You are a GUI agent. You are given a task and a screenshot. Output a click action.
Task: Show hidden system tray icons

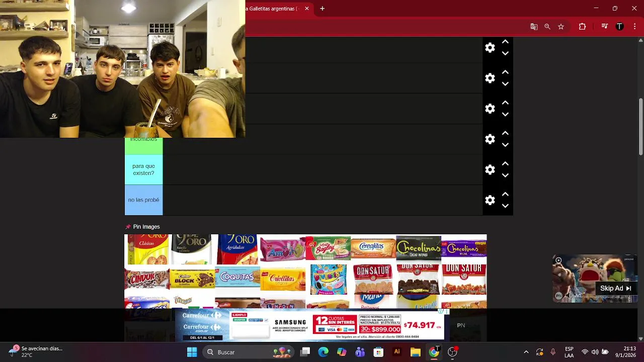(526, 352)
